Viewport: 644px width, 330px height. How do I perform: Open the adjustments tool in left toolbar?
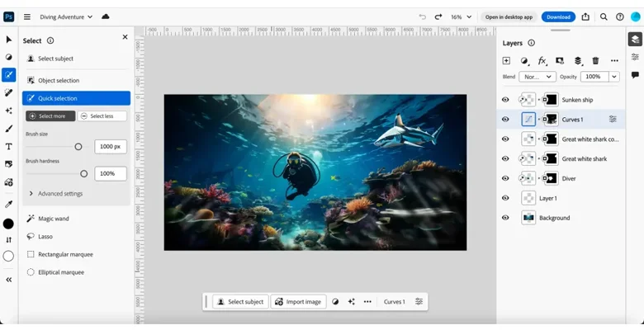point(8,57)
